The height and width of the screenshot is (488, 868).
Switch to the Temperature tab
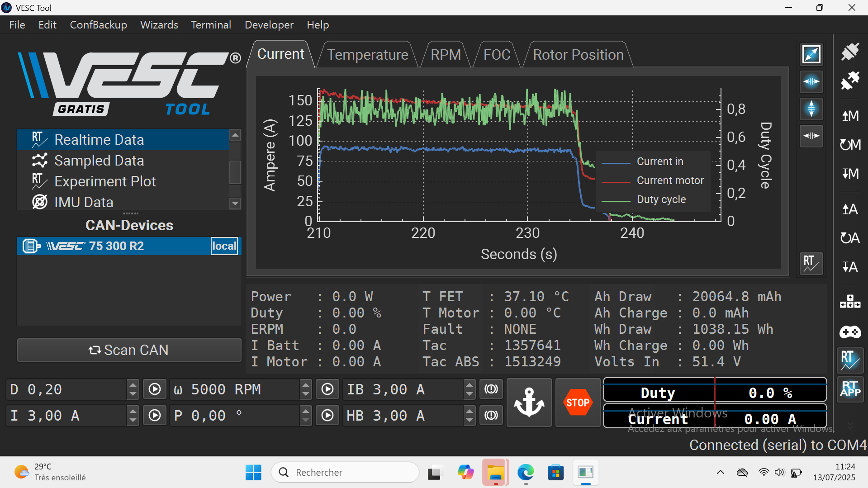coord(367,55)
